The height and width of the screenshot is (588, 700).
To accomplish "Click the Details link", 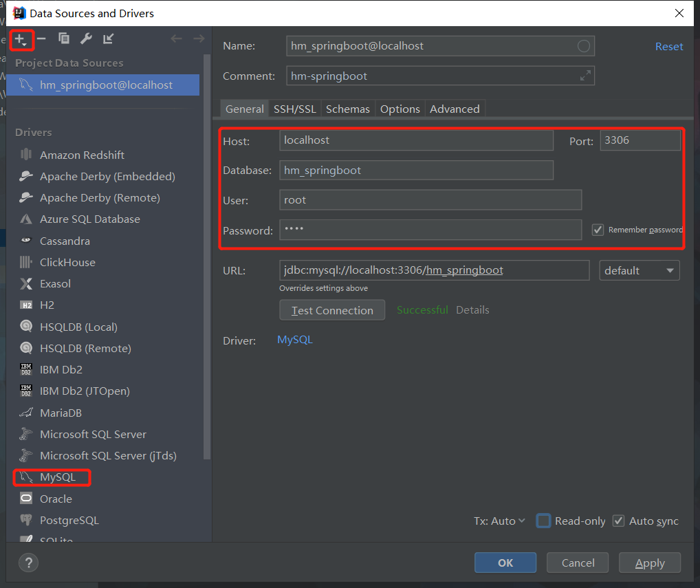I will tap(472, 310).
